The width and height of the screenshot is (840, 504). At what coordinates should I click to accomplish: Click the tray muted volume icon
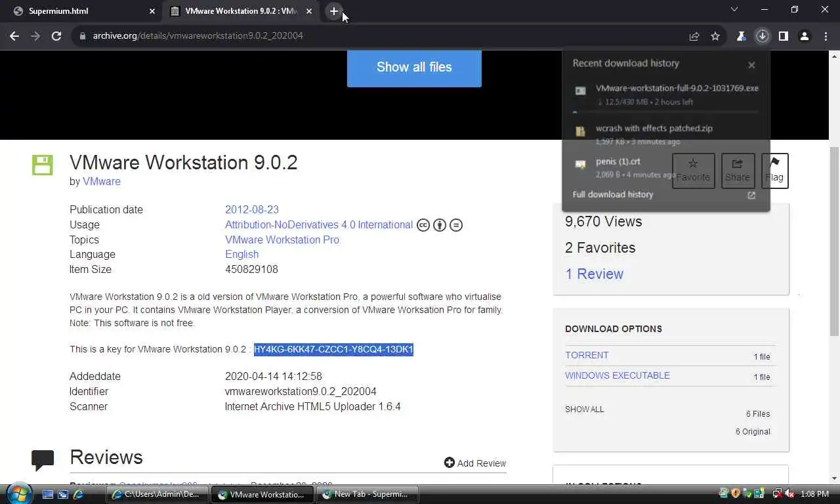click(x=790, y=494)
